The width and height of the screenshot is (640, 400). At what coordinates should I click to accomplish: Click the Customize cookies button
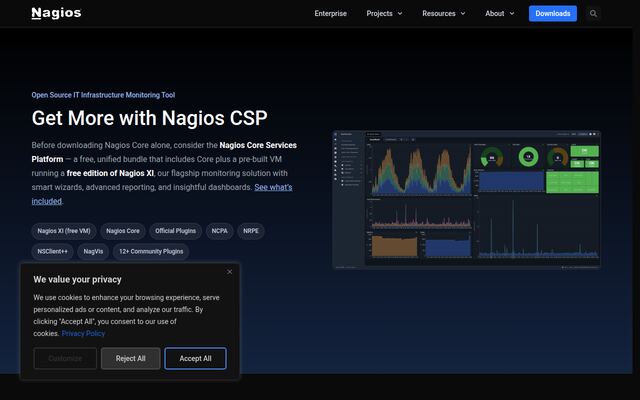(x=65, y=358)
